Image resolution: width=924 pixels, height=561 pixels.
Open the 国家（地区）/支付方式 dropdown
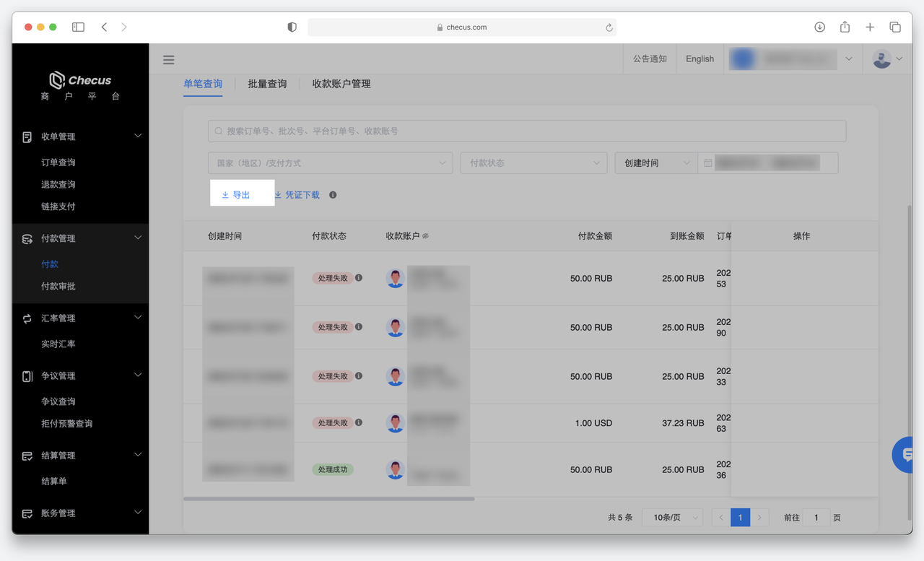(x=330, y=163)
